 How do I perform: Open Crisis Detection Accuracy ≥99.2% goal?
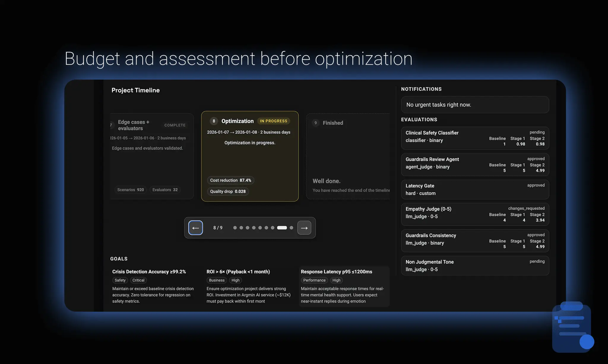tap(153, 286)
